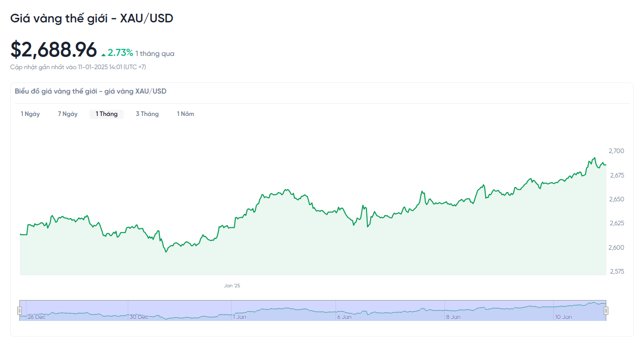The height and width of the screenshot is (357, 644).
Task: Switch to the 1 Năm view
Action: 185,114
